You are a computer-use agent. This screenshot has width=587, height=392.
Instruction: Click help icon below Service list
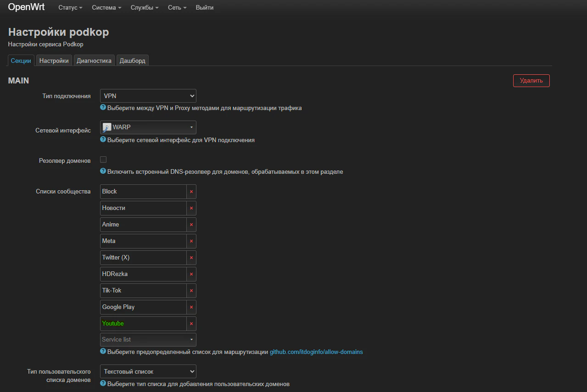103,351
